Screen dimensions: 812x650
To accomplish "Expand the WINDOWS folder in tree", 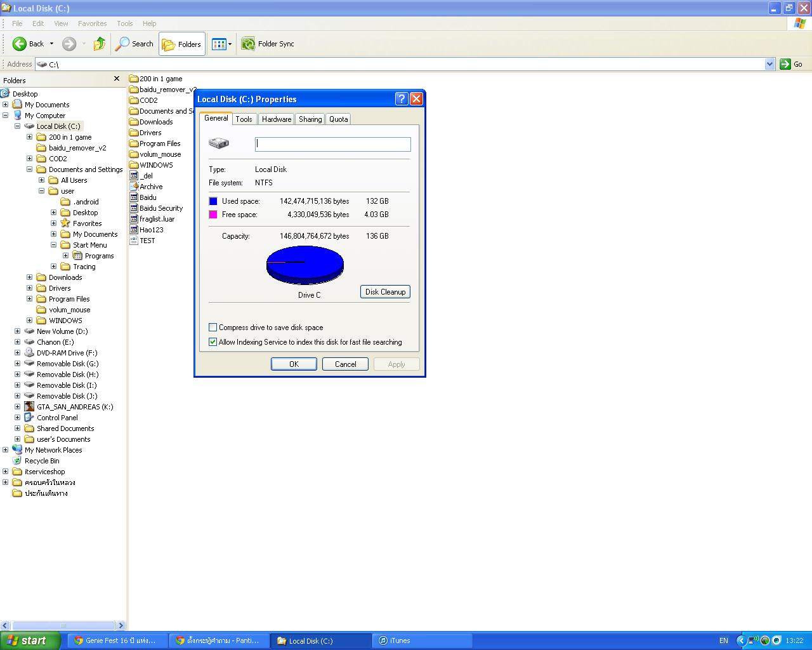I will pyautogui.click(x=30, y=321).
